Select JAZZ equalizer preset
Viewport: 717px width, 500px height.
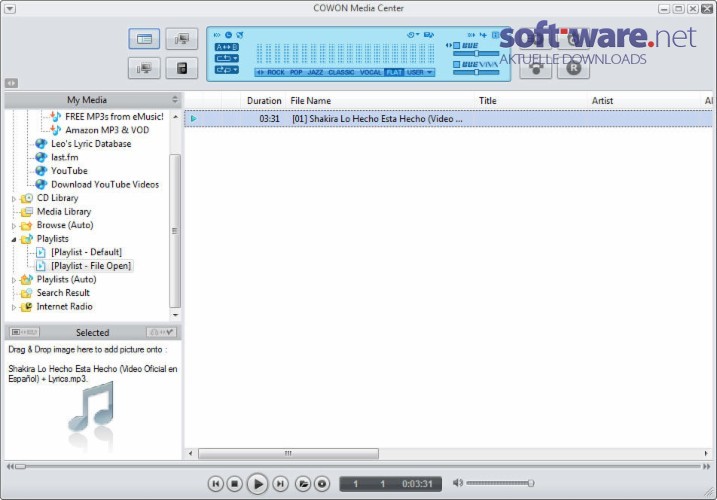[x=315, y=72]
